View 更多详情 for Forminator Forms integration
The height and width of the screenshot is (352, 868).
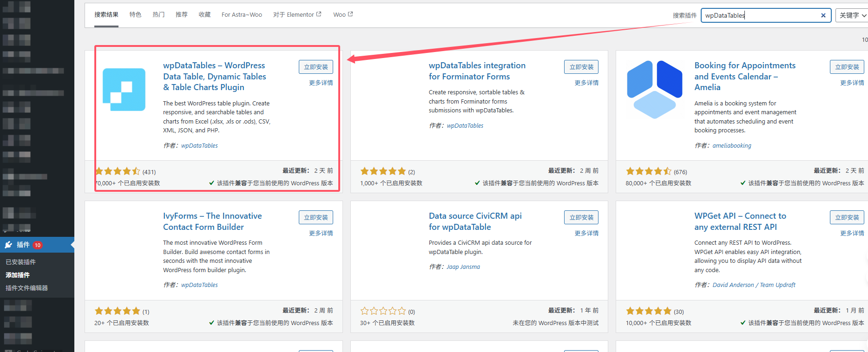pos(586,83)
